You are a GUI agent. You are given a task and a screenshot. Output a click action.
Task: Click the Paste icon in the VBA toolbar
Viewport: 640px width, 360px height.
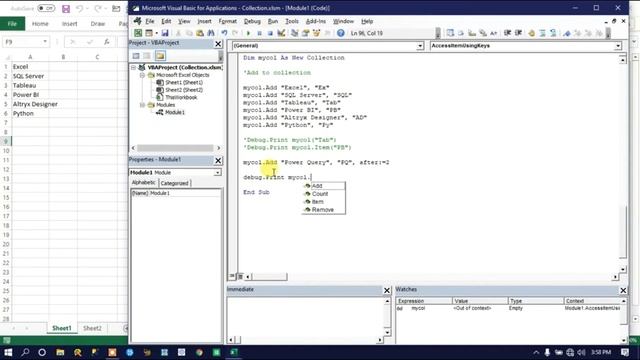click(x=200, y=33)
